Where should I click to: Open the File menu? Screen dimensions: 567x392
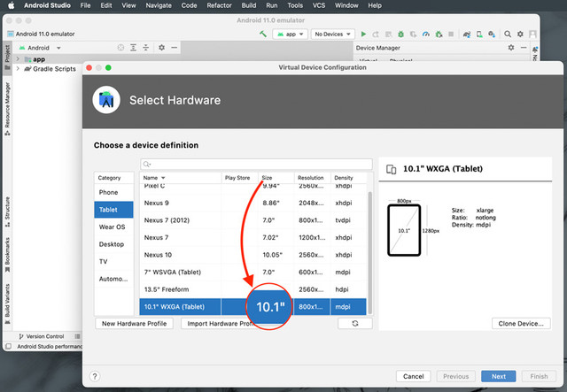pos(85,5)
